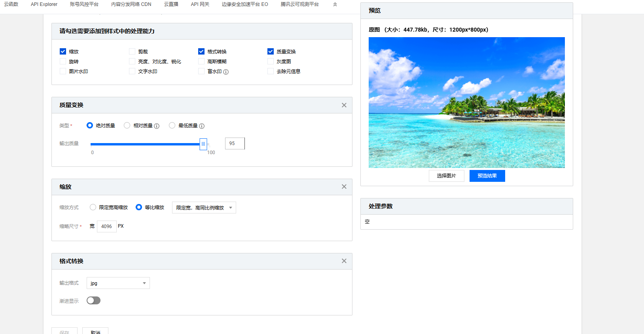The image size is (644, 334).
Task: Select 绝对质量 radio button
Action: pyautogui.click(x=90, y=125)
